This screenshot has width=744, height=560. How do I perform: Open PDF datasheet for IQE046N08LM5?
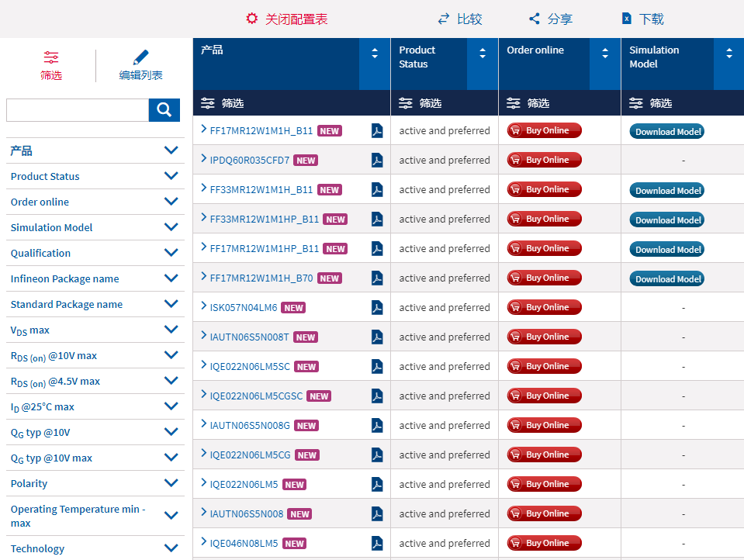(x=377, y=543)
